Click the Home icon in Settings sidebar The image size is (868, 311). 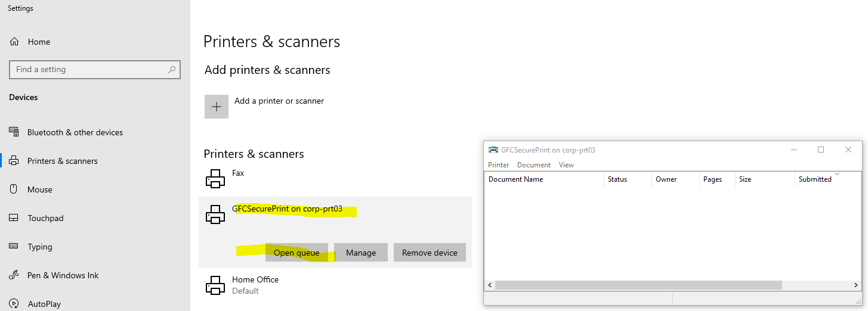[x=14, y=42]
